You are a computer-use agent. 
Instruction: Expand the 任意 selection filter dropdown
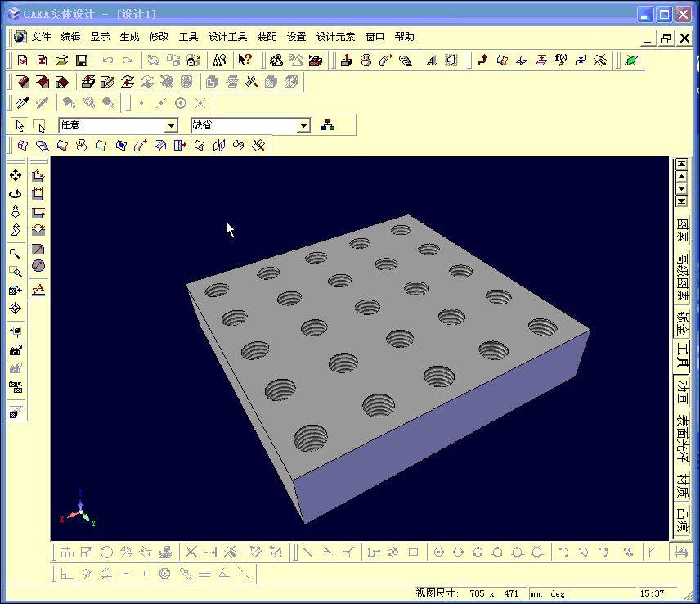[x=171, y=125]
